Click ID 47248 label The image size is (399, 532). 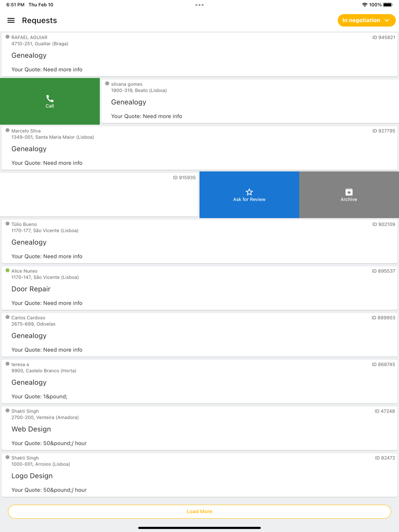[x=385, y=411]
